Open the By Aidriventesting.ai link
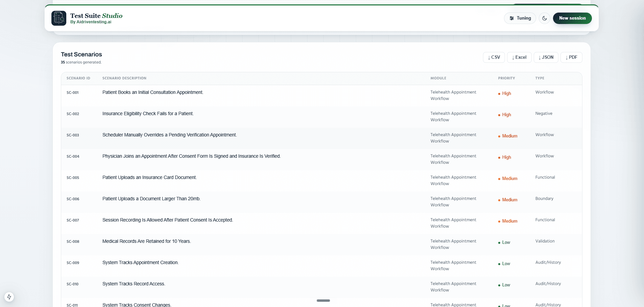The image size is (644, 307). point(91,22)
